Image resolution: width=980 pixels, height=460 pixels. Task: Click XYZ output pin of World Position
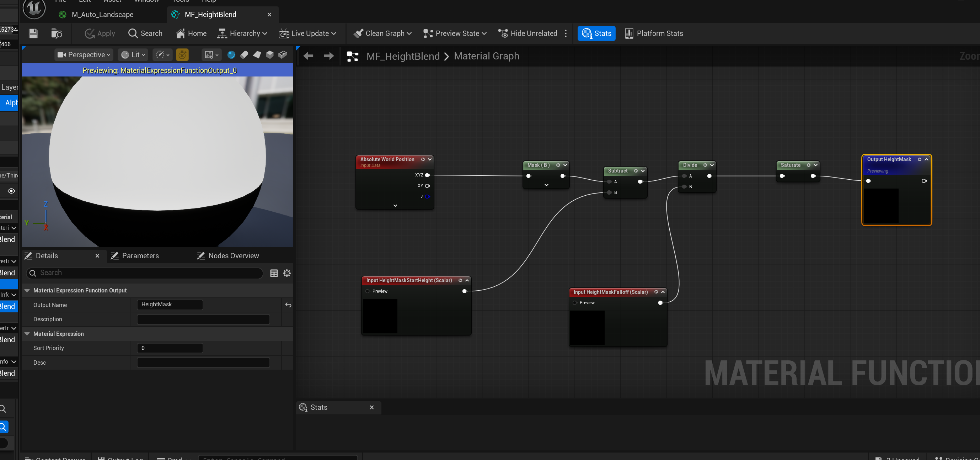[428, 175]
